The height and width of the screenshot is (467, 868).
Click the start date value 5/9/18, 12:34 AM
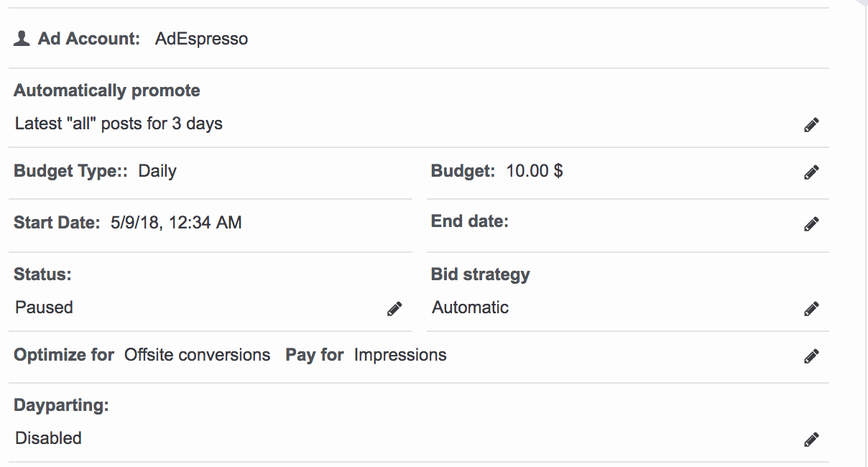pyautogui.click(x=176, y=223)
